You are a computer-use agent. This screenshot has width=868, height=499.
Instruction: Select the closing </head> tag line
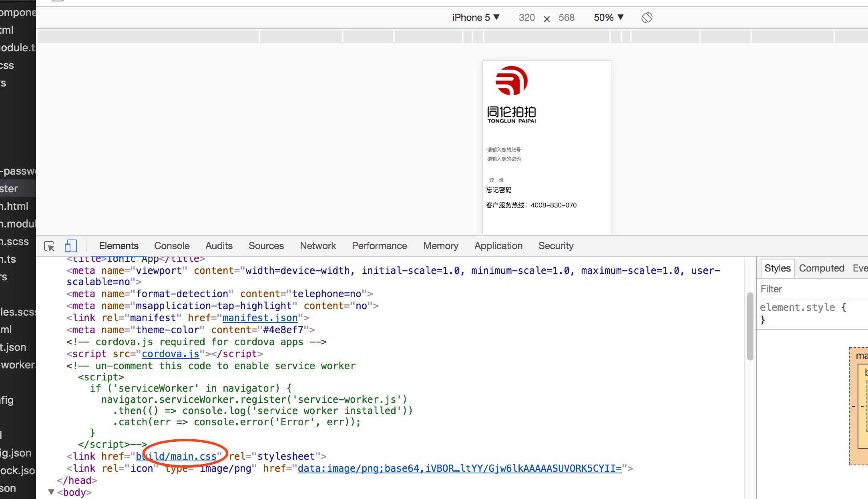77,481
